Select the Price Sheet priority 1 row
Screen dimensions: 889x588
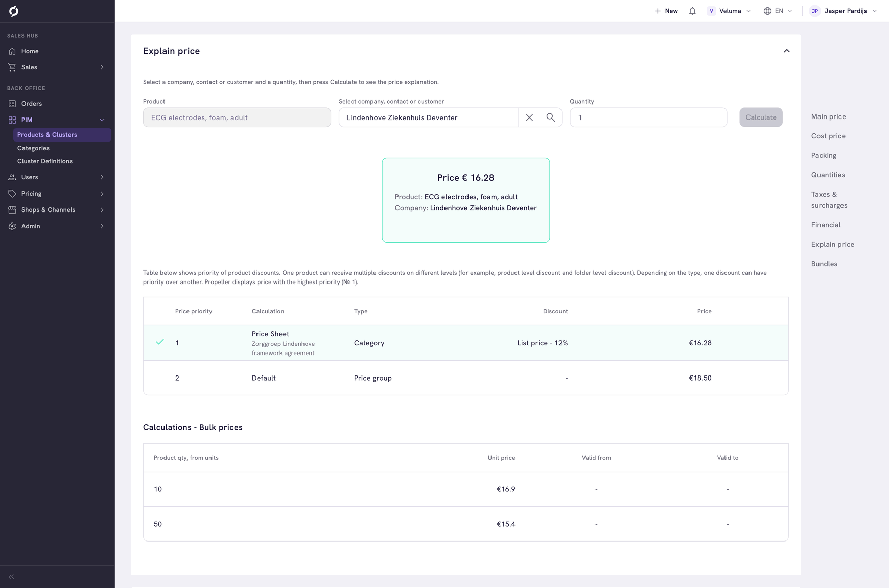pos(466,343)
